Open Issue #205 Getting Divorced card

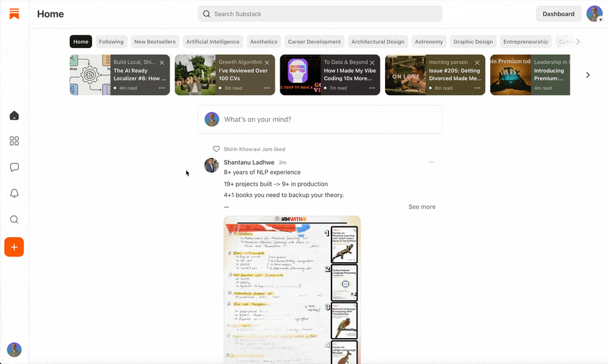(435, 75)
